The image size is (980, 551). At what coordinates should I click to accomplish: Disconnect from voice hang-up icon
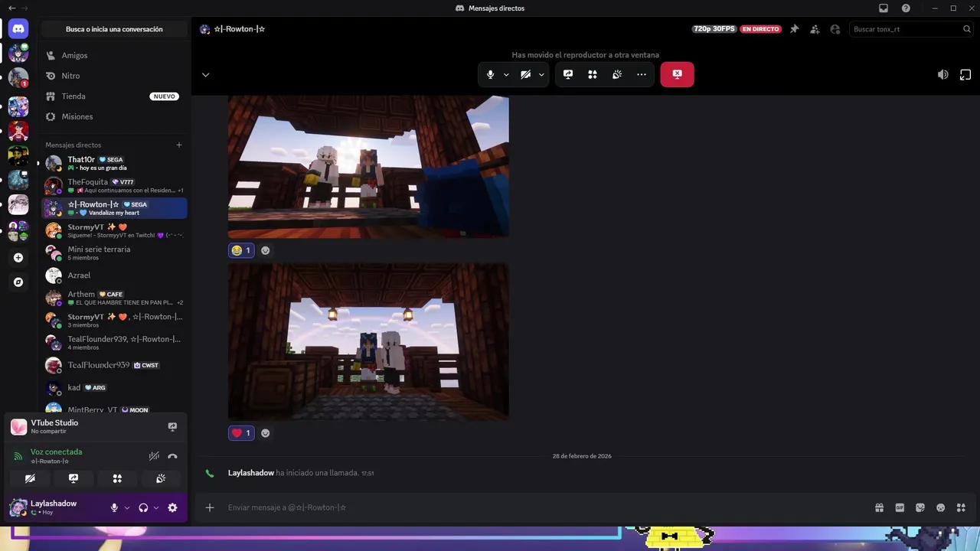click(172, 456)
